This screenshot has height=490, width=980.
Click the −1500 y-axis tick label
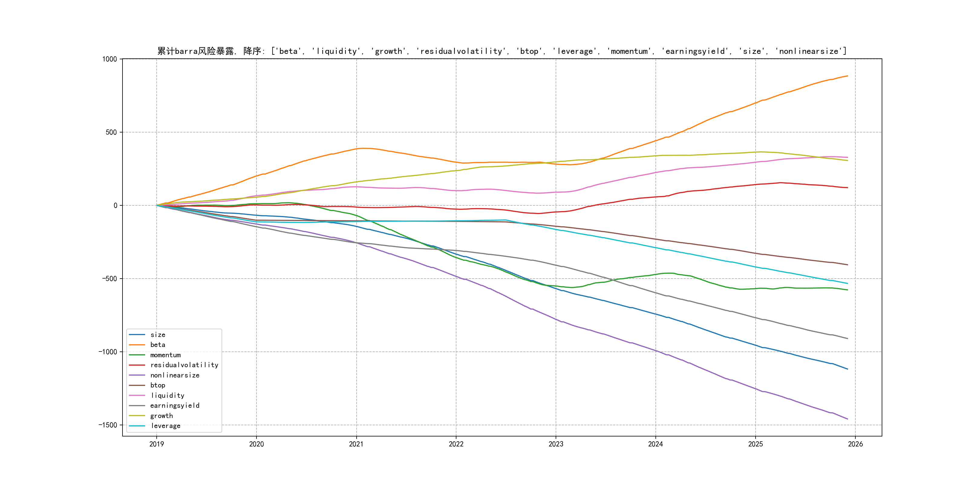[108, 425]
